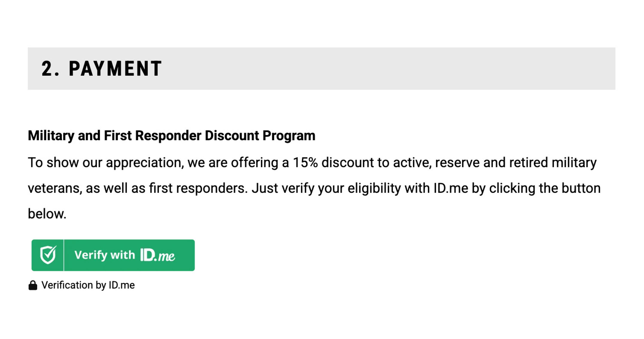This screenshot has width=644, height=339.
Task: Click the number '2.' in header
Action: pyautogui.click(x=50, y=69)
